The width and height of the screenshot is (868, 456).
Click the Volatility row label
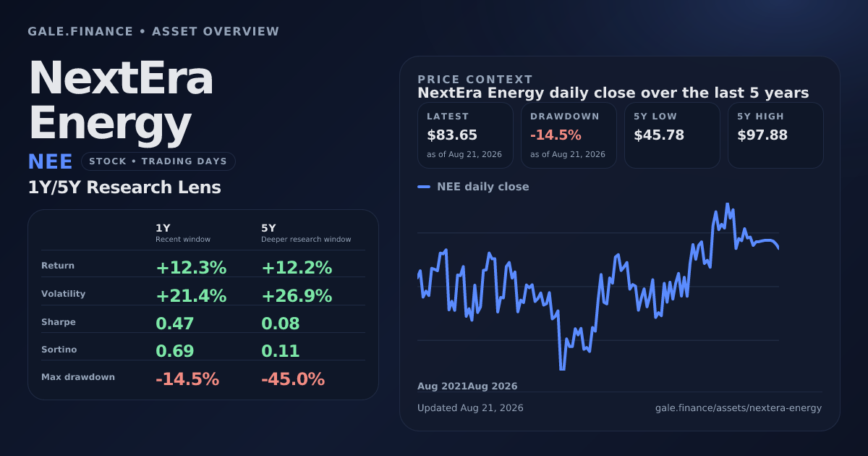[64, 294]
